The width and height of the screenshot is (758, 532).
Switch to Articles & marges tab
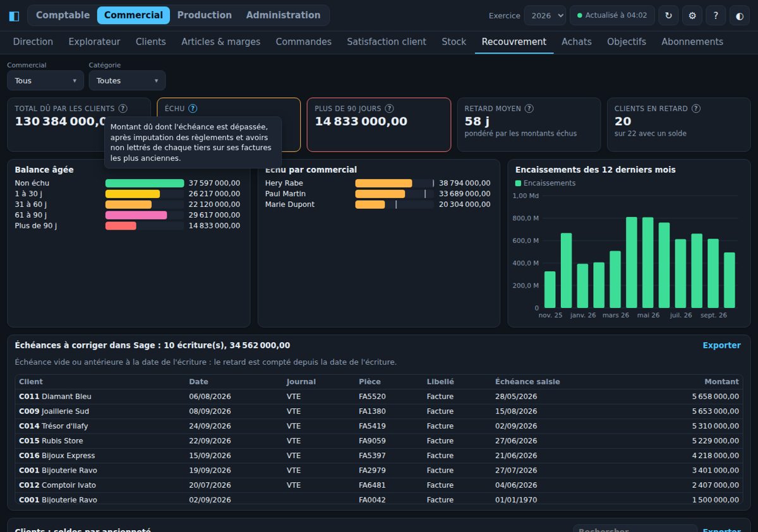(221, 42)
